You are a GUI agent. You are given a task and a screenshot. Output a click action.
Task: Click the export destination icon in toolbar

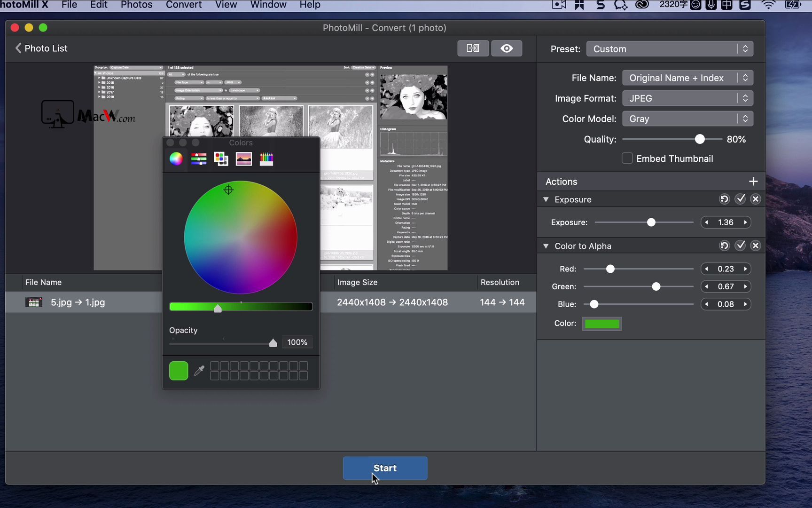(x=473, y=48)
